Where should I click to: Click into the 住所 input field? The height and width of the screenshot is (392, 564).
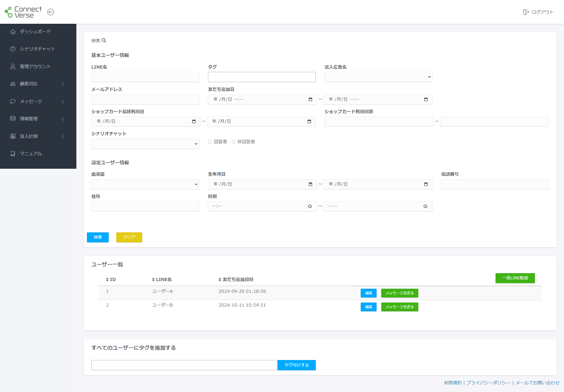(x=145, y=206)
